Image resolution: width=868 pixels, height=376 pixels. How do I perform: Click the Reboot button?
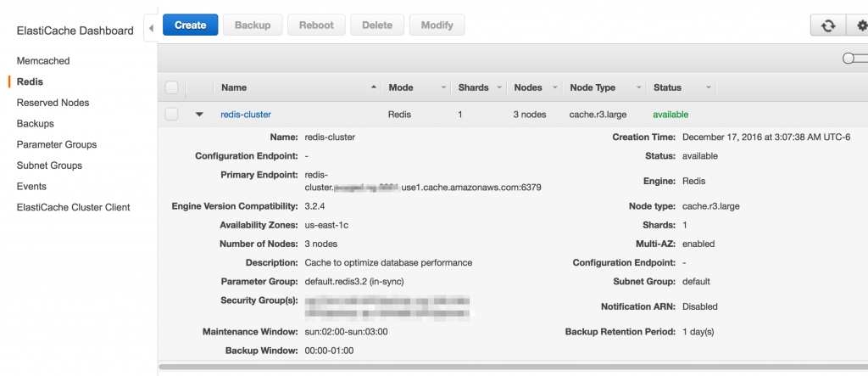pos(316,25)
